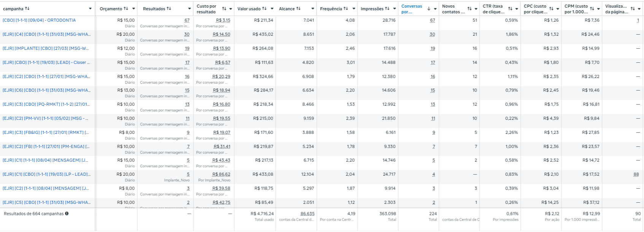Open Frequência column dropdown caret
This screenshot has width=644, height=232.
pos(354,9)
